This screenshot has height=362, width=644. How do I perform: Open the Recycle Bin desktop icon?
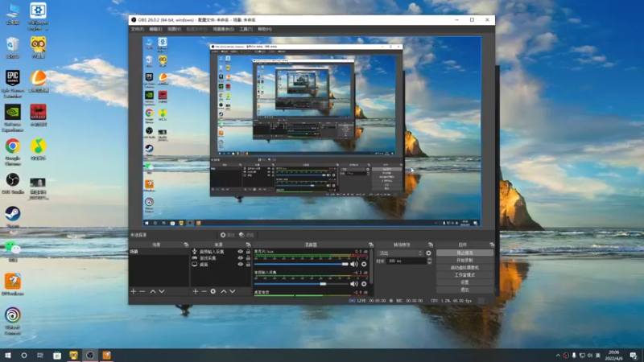(13, 47)
